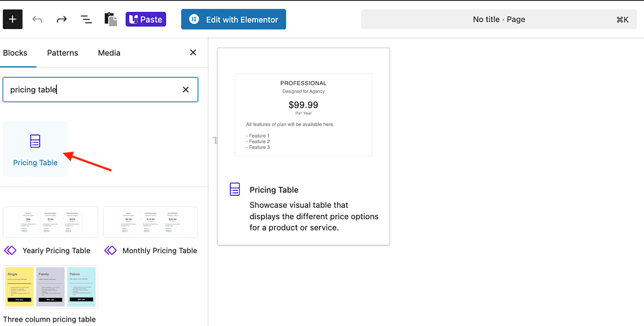The image size is (644, 326).
Task: Close the block inserter panel
Action: [193, 53]
